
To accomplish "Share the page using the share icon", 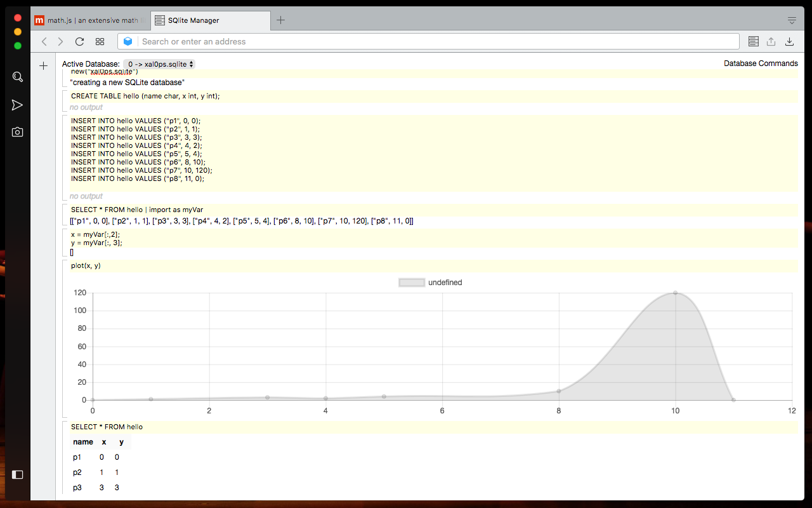I will (771, 41).
